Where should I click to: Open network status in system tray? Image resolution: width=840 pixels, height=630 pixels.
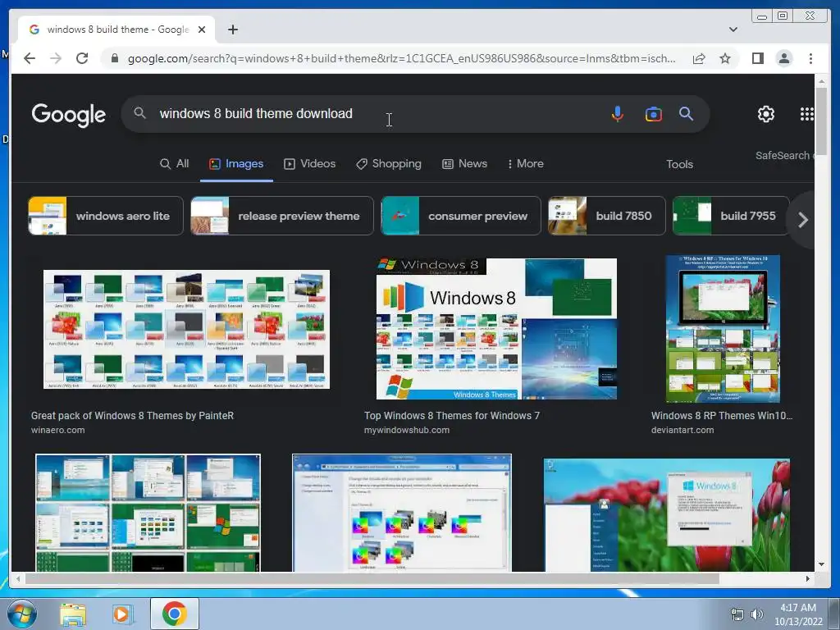click(x=737, y=614)
